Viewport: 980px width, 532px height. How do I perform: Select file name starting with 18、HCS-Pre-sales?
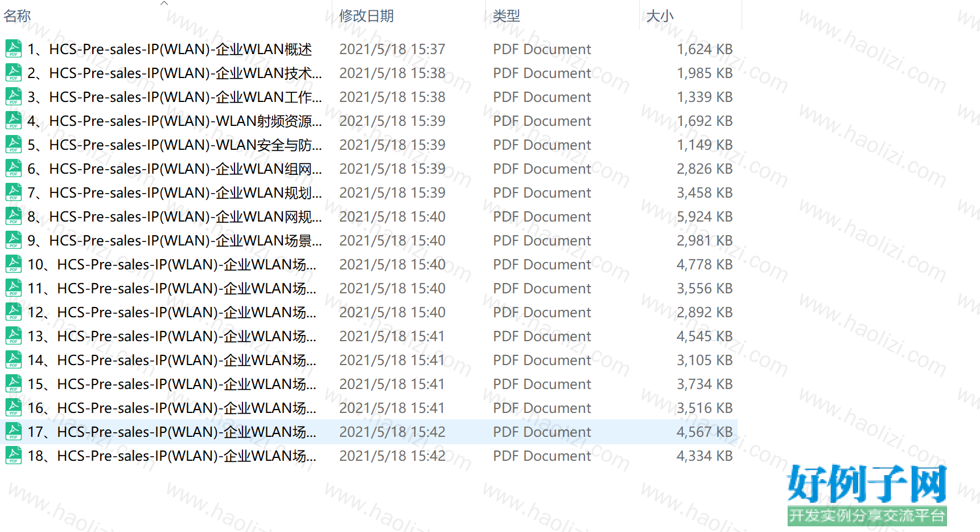(172, 456)
